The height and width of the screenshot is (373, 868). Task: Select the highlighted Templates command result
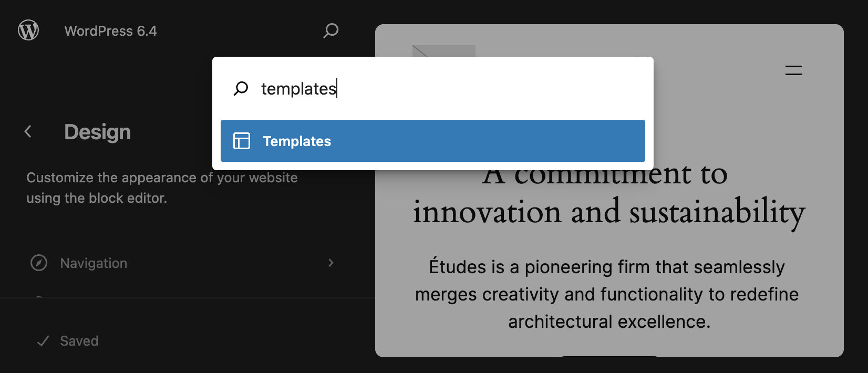[x=432, y=141]
